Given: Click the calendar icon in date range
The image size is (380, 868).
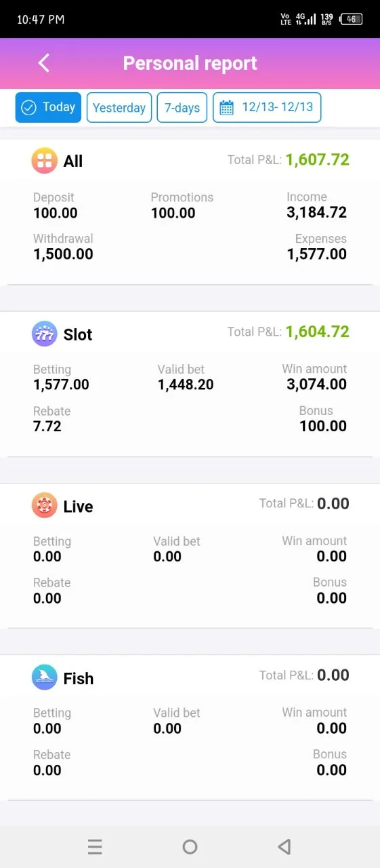Looking at the screenshot, I should pos(227,107).
